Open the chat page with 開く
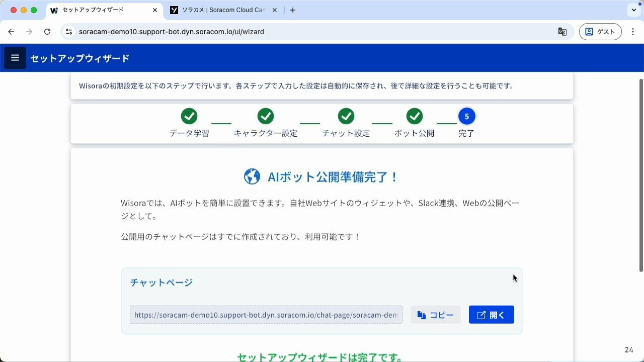The image size is (644, 362). coord(491,315)
